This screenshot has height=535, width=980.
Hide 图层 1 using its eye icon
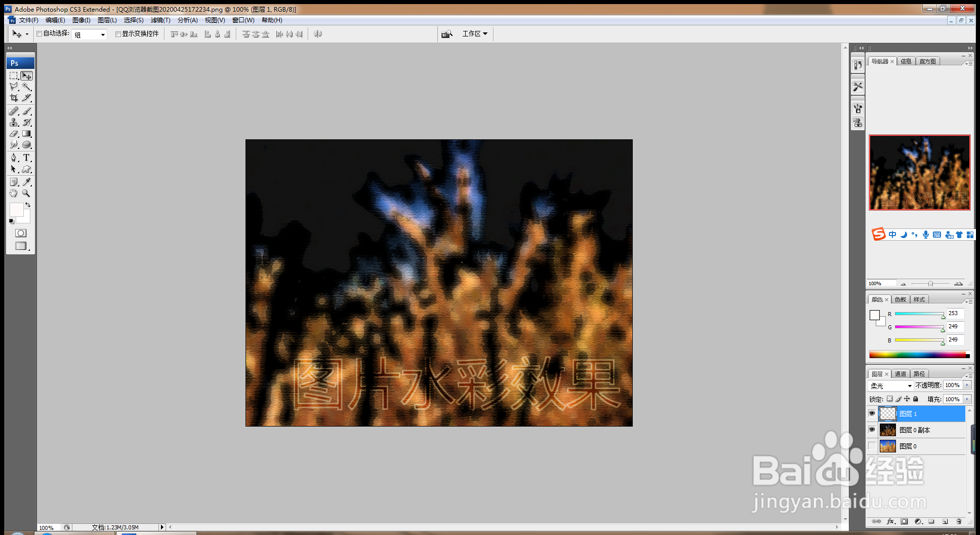coord(872,413)
